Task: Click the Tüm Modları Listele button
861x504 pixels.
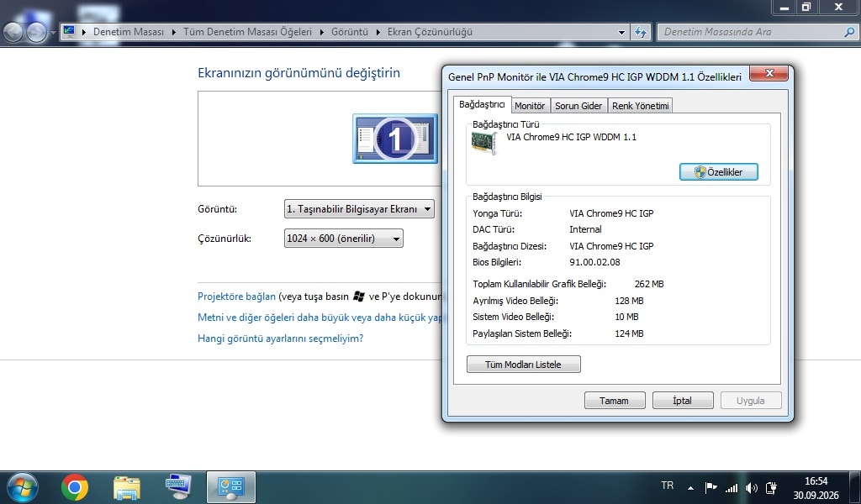Action: click(523, 365)
